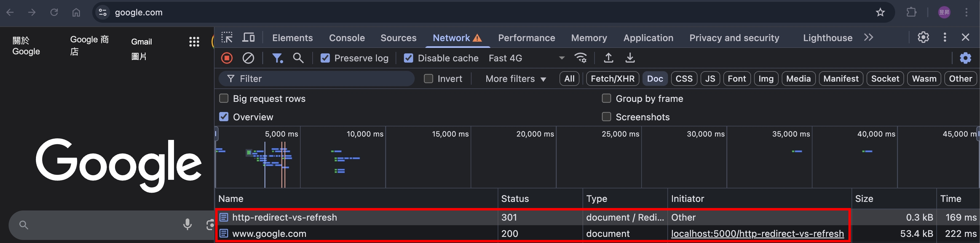
Task: Open the Fast 4G throttling dropdown
Action: point(526,58)
